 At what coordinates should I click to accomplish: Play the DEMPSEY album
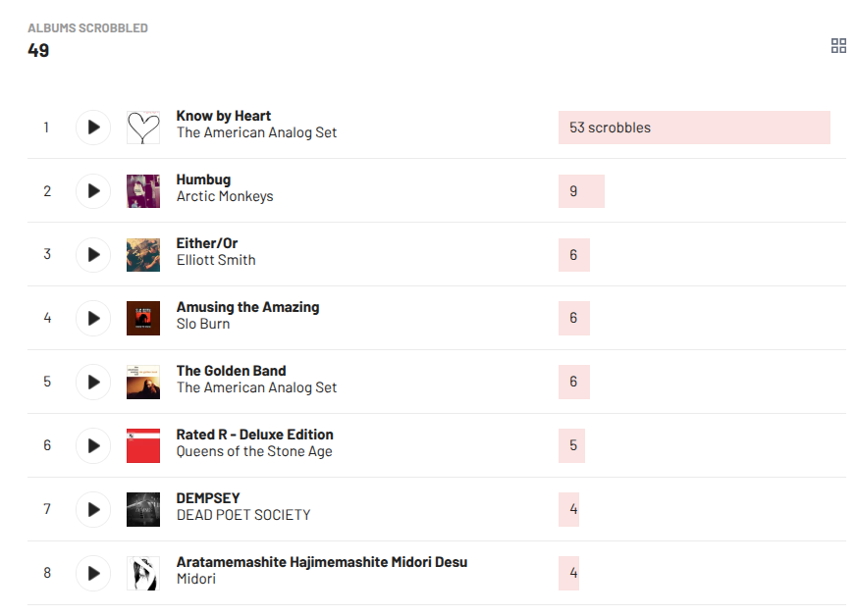pos(93,510)
